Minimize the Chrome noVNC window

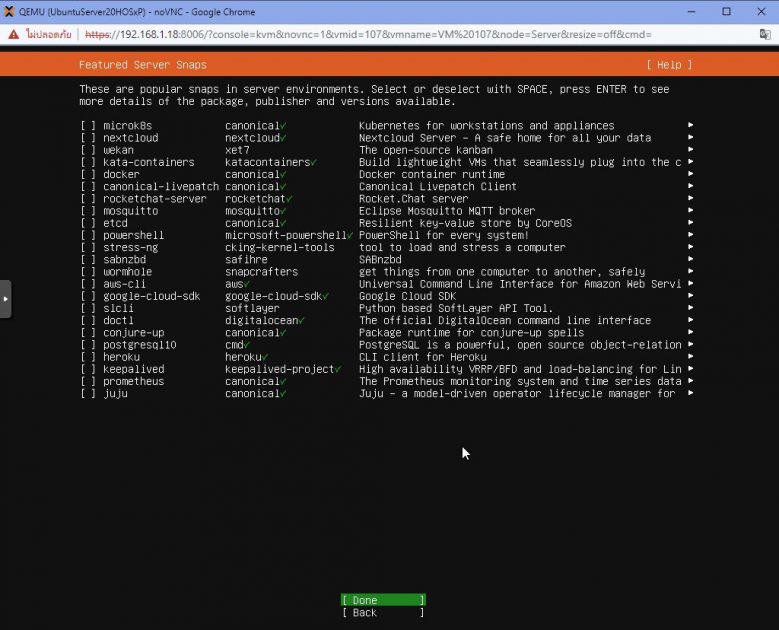pyautogui.click(x=692, y=11)
